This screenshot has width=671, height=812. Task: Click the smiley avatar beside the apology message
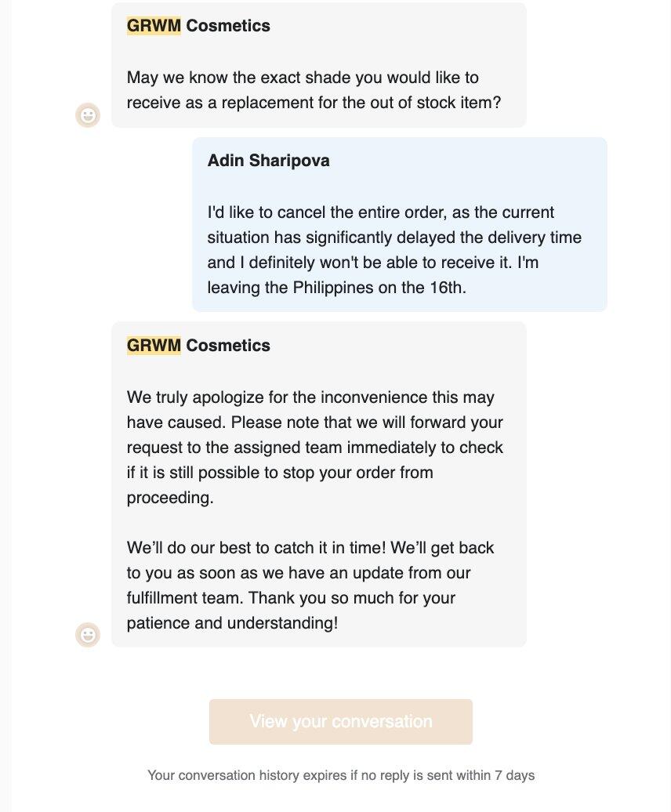88,634
